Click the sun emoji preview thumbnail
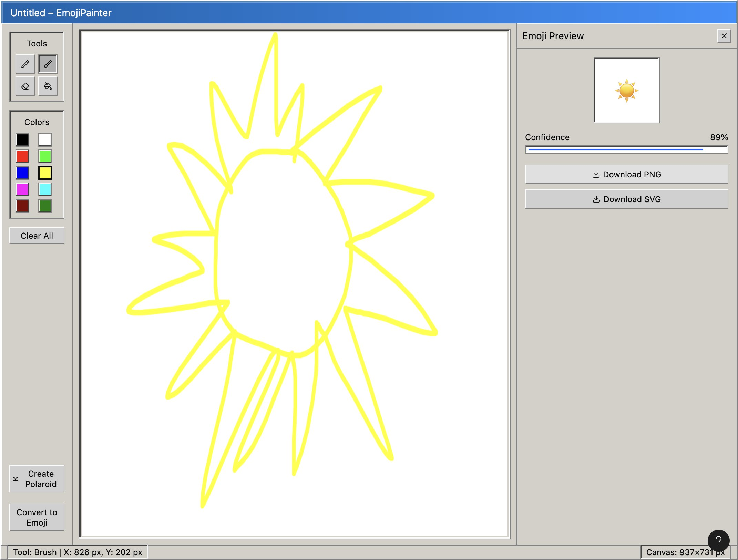The image size is (738, 560). click(626, 91)
